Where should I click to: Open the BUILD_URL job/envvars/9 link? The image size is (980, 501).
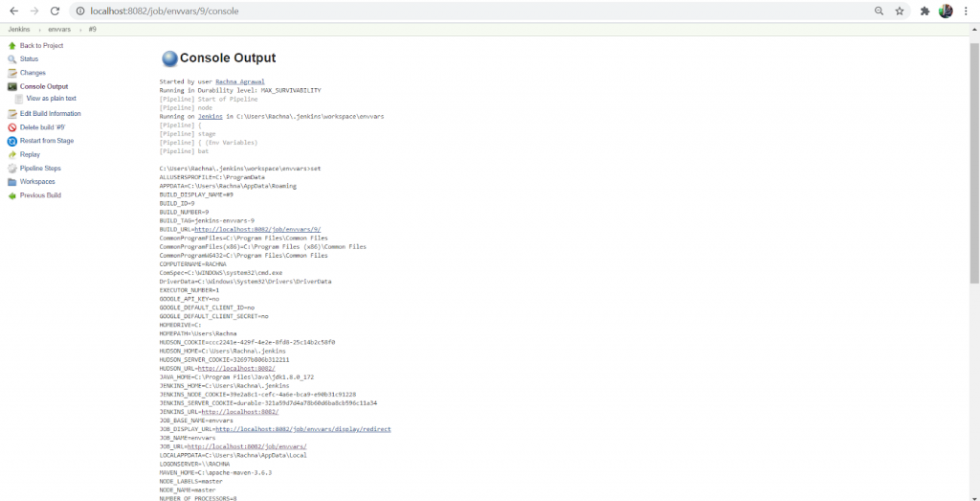[x=258, y=230]
